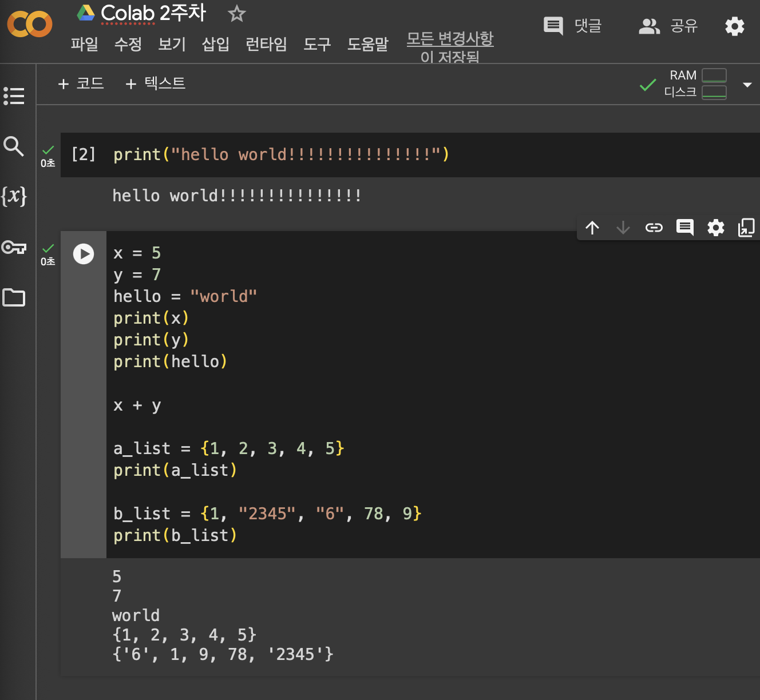Open notebook settings gear in header
Screen dimensions: 760x700
(735, 26)
